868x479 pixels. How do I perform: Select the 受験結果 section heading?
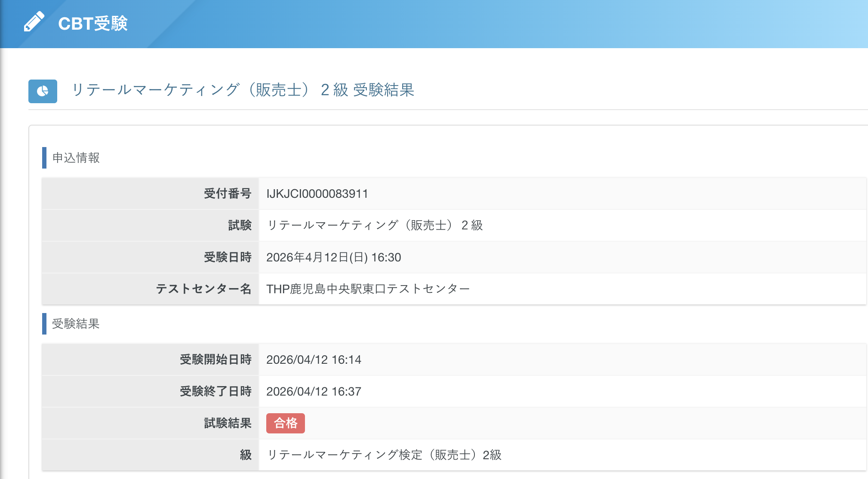tap(75, 325)
